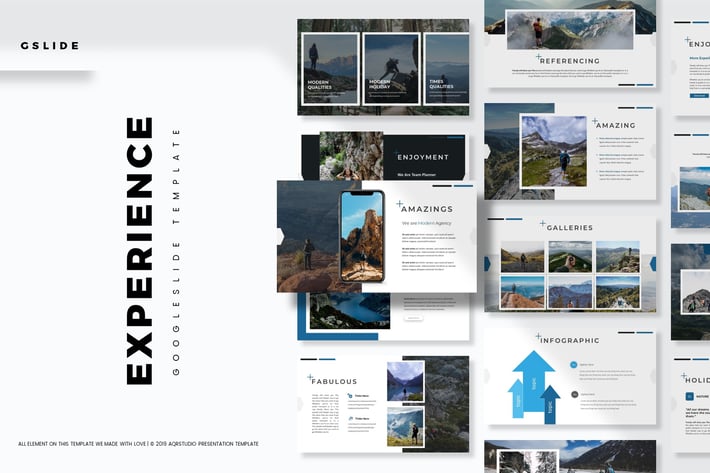Click the blue circle bullet on Infographic slide
Viewport: 710px width, 473px height.
pyautogui.click(x=574, y=364)
